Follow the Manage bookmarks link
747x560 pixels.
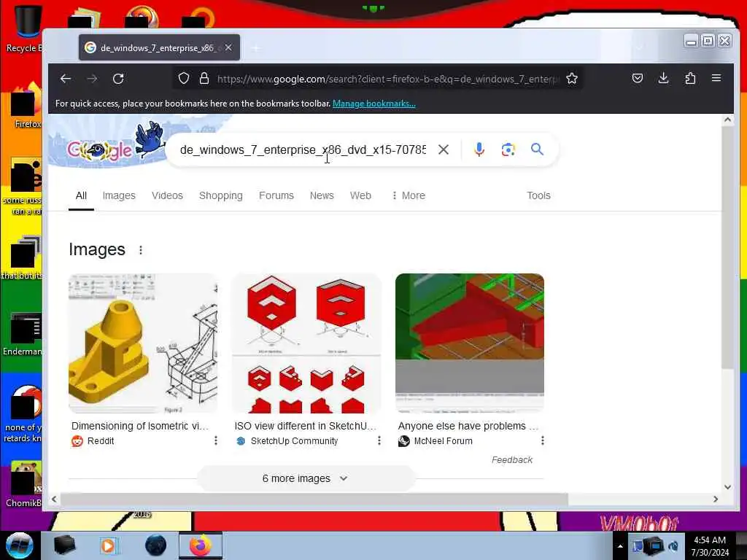click(374, 104)
